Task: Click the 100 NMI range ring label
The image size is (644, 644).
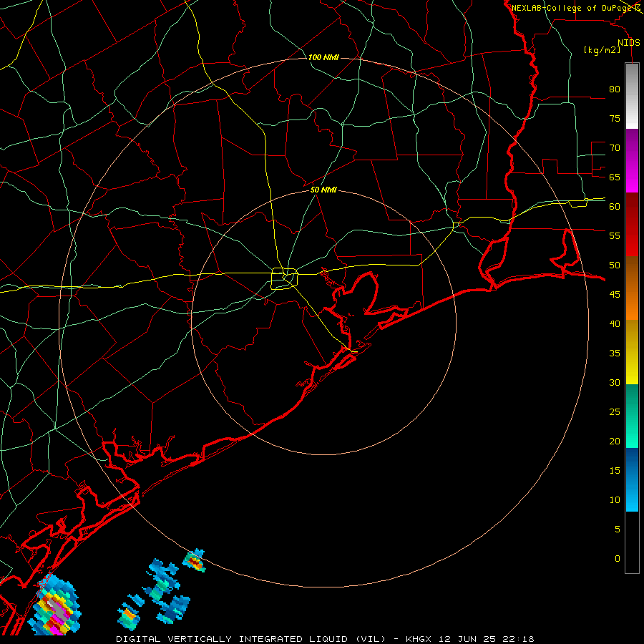Action: pyautogui.click(x=323, y=57)
